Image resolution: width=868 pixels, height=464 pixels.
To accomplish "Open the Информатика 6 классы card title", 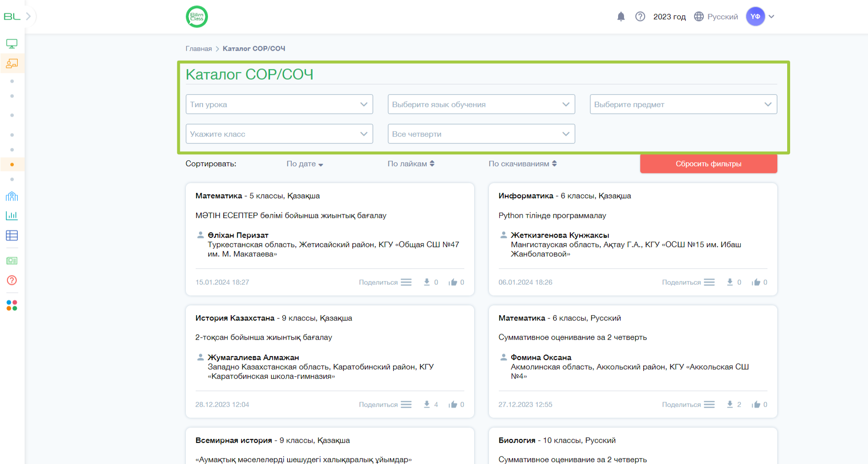I will point(564,196).
